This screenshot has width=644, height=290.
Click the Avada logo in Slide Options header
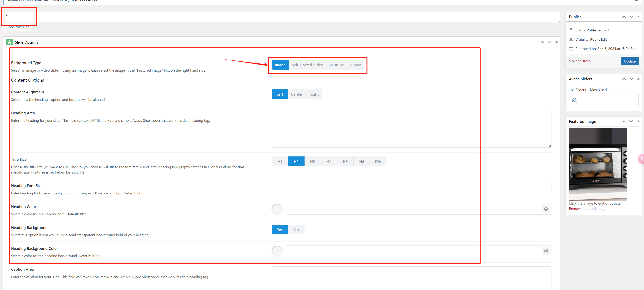(9, 42)
